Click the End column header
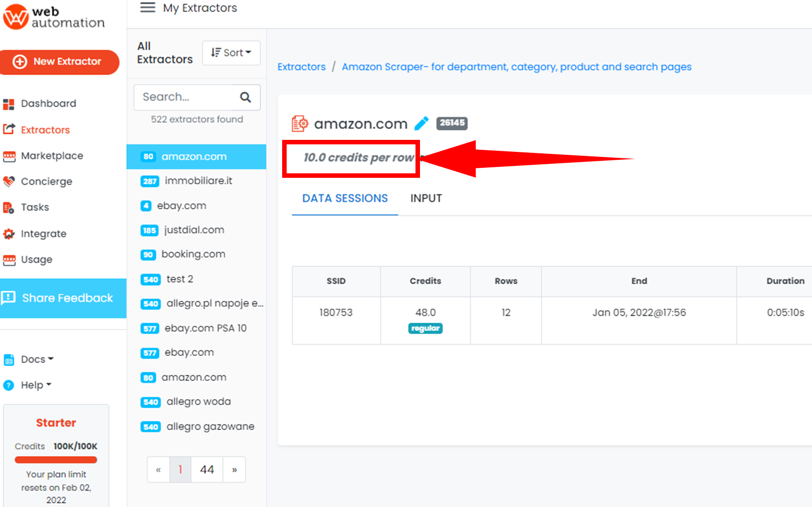Image resolution: width=812 pixels, height=507 pixels. click(639, 281)
